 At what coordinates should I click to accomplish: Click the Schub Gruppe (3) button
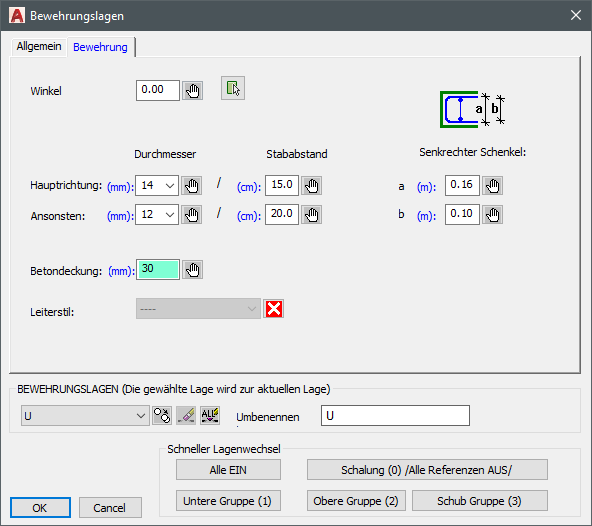(479, 501)
